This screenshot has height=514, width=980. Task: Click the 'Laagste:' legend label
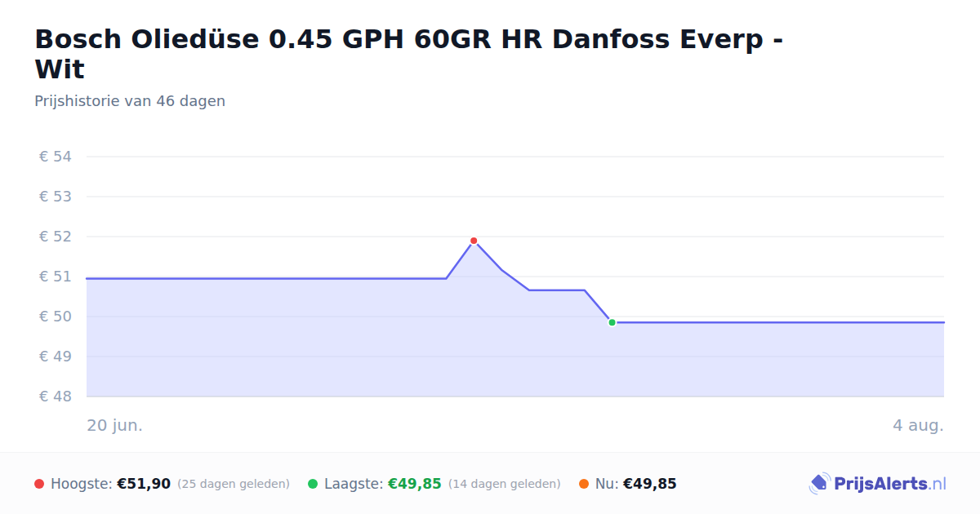click(354, 484)
